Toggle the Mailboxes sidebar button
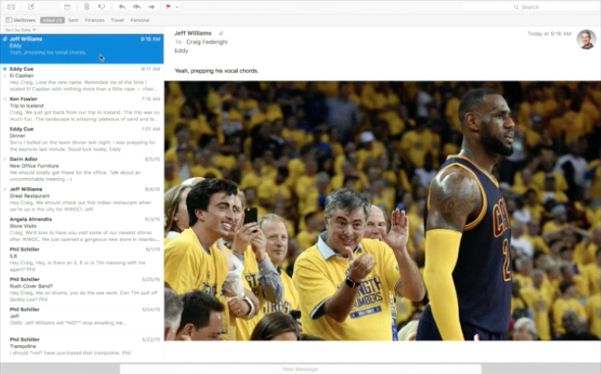601x374 pixels. tap(21, 20)
